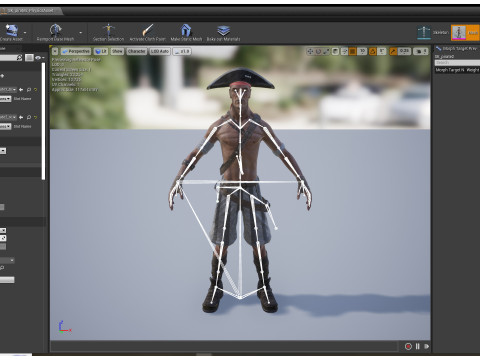Adjust the camera speed setting button
The image size is (480, 360).
[421, 51]
